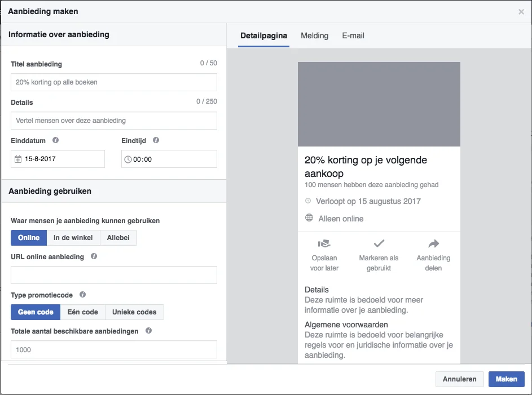Pick the Eén code promo type

point(82,312)
